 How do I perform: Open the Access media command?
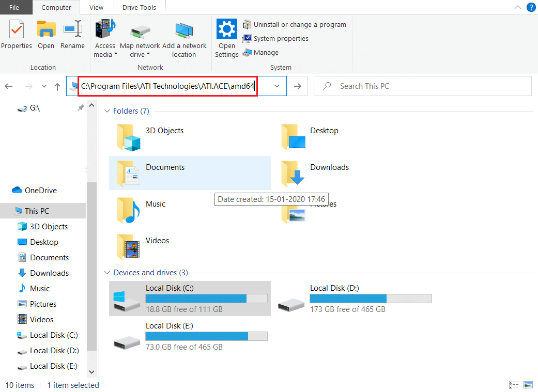click(x=105, y=38)
